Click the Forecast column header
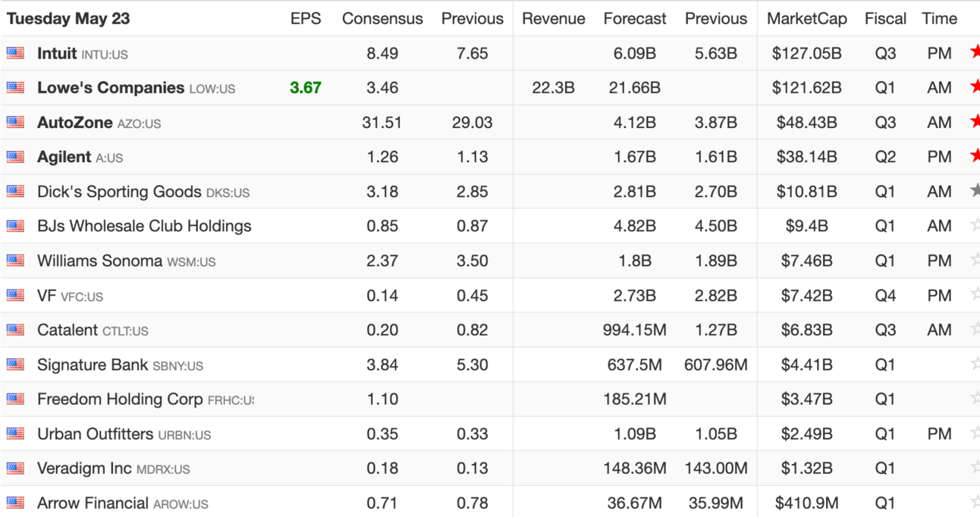The width and height of the screenshot is (980, 517). click(x=635, y=19)
